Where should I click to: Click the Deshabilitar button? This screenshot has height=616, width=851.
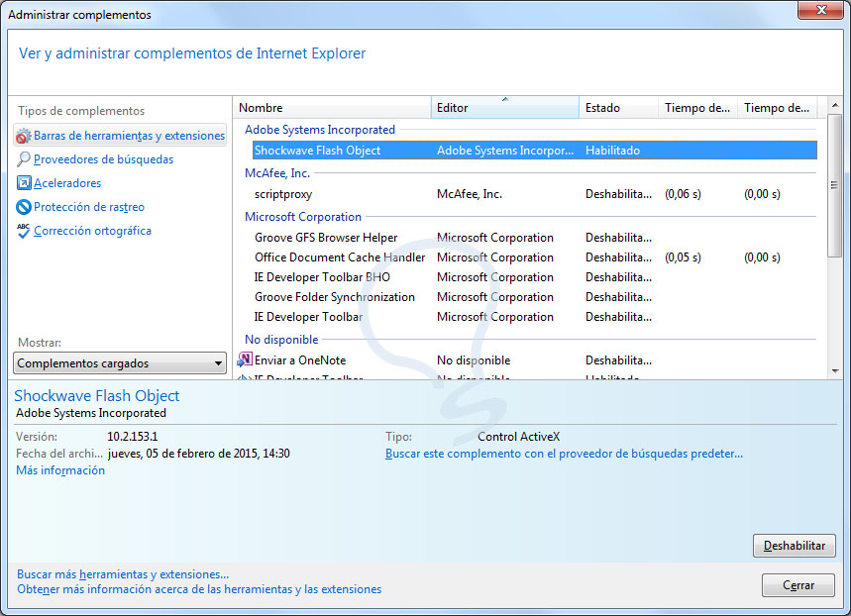point(794,546)
